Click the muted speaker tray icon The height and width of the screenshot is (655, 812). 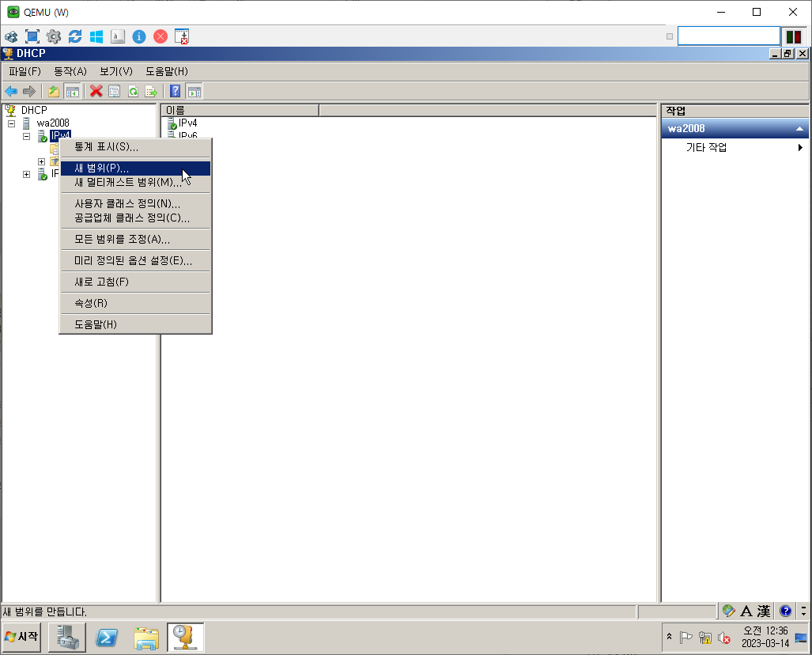coord(724,637)
